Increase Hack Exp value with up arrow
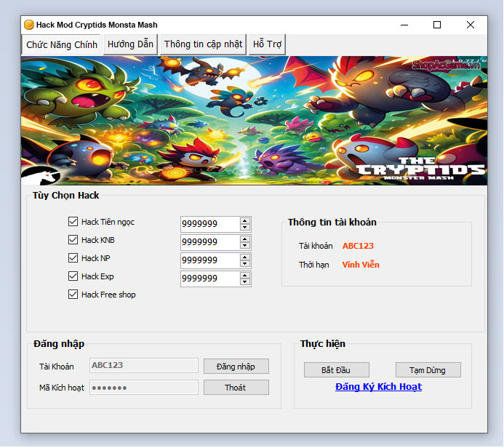504x448 pixels. pyautogui.click(x=245, y=276)
